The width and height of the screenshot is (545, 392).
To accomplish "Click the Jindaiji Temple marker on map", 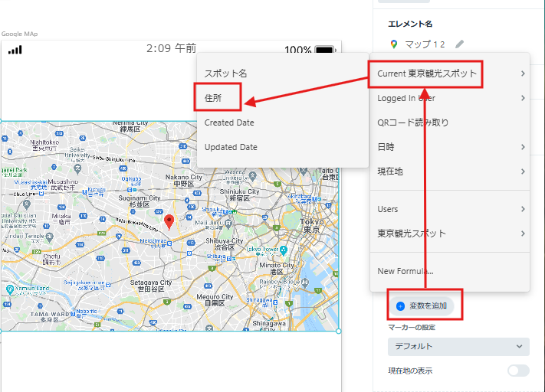I will [49, 237].
